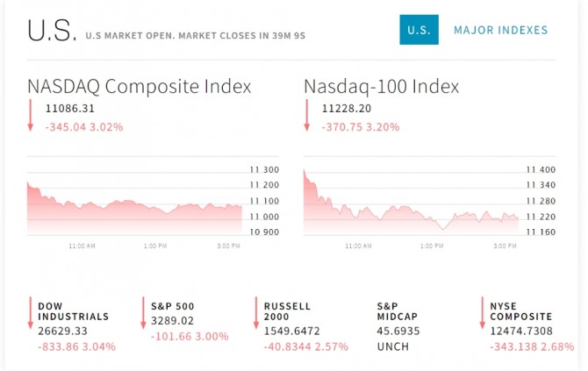Open the Dow Industrials index link
Viewport: 588px width, 371px height.
(x=74, y=311)
